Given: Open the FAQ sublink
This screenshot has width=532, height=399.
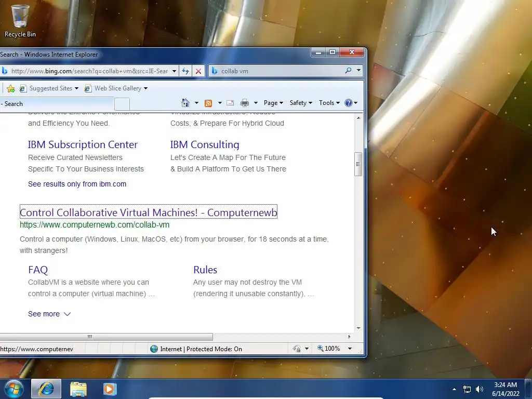Looking at the screenshot, I should (38, 270).
